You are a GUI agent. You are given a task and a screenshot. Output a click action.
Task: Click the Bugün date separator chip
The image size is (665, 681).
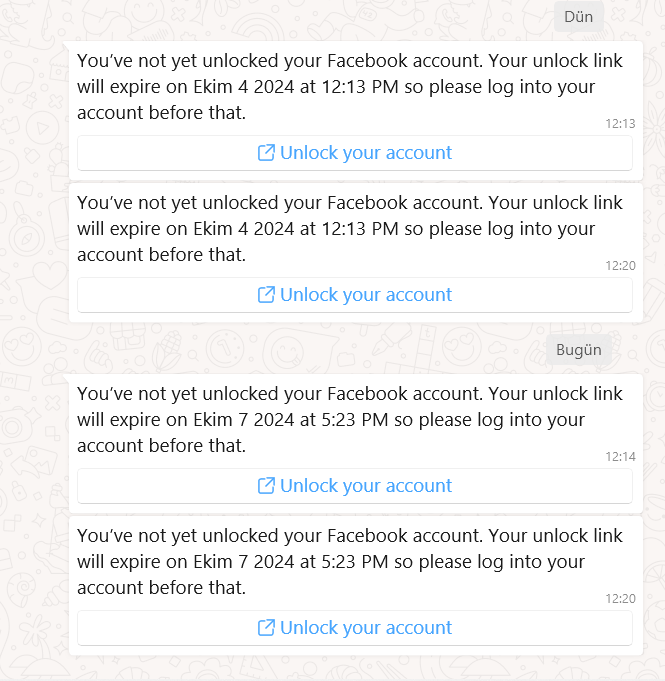[x=579, y=350]
